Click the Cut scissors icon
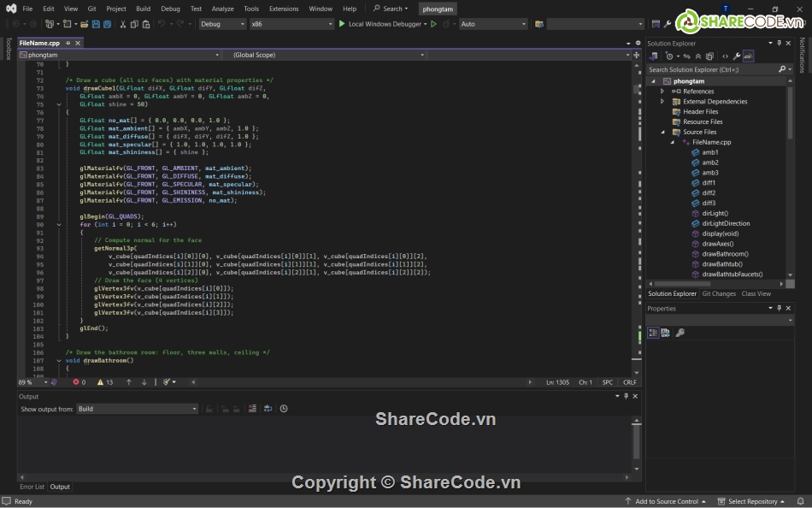 [x=123, y=24]
